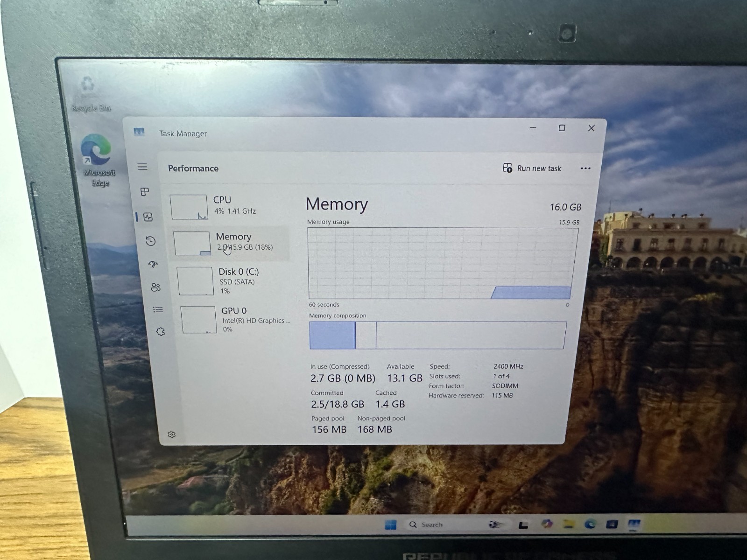
Task: Select the Disk 0 (C:) entry
Action: [x=233, y=281]
